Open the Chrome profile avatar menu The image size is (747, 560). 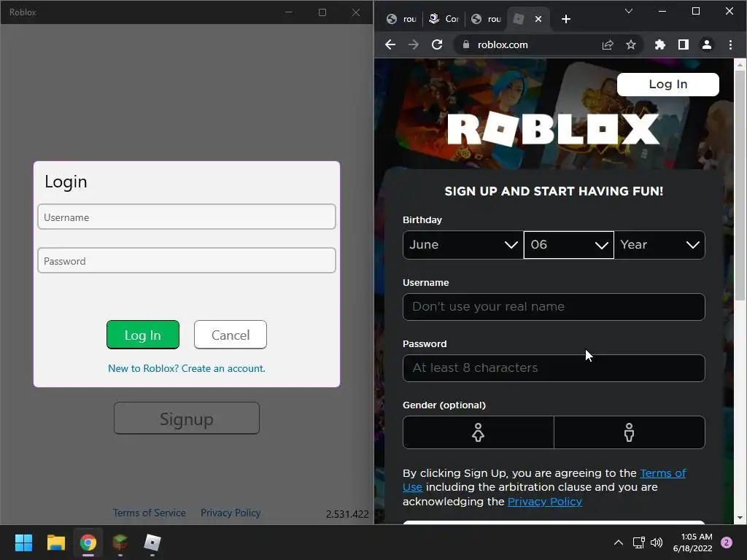pos(706,44)
